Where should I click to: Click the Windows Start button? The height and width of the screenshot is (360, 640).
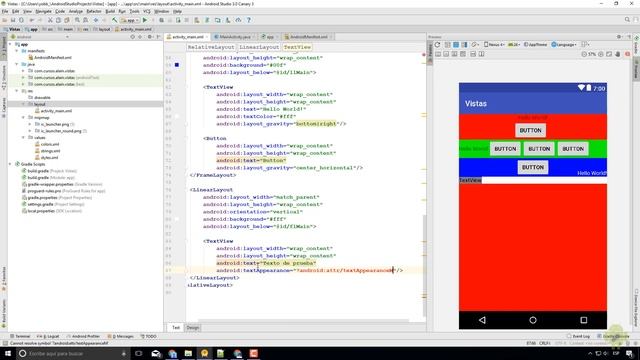(7, 353)
